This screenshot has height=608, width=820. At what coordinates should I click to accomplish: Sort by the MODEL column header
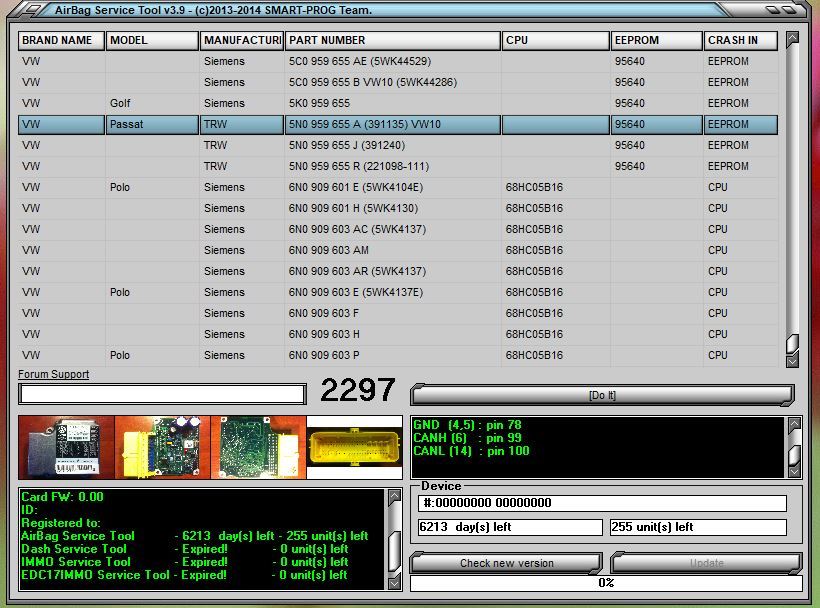tap(152, 41)
